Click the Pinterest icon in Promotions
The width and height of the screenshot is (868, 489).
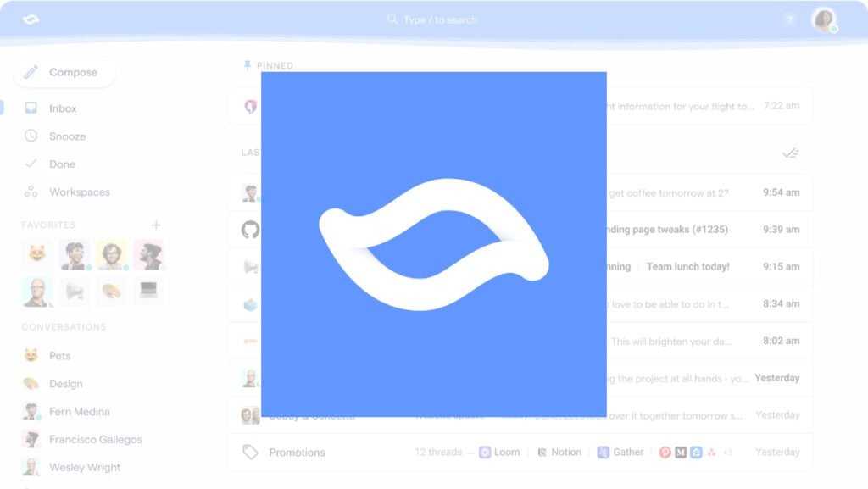[665, 453]
